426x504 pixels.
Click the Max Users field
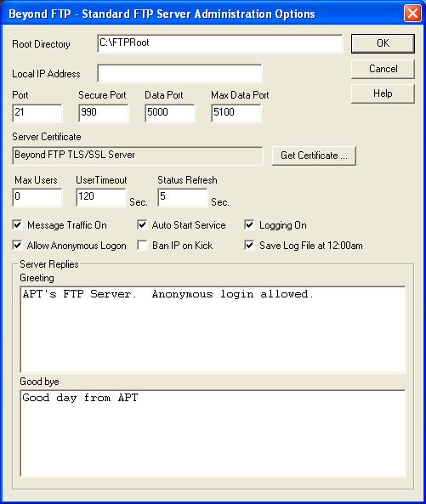37,197
